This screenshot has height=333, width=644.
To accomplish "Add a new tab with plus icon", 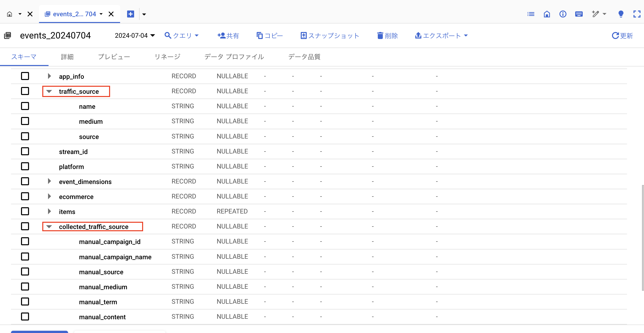I will (x=131, y=14).
